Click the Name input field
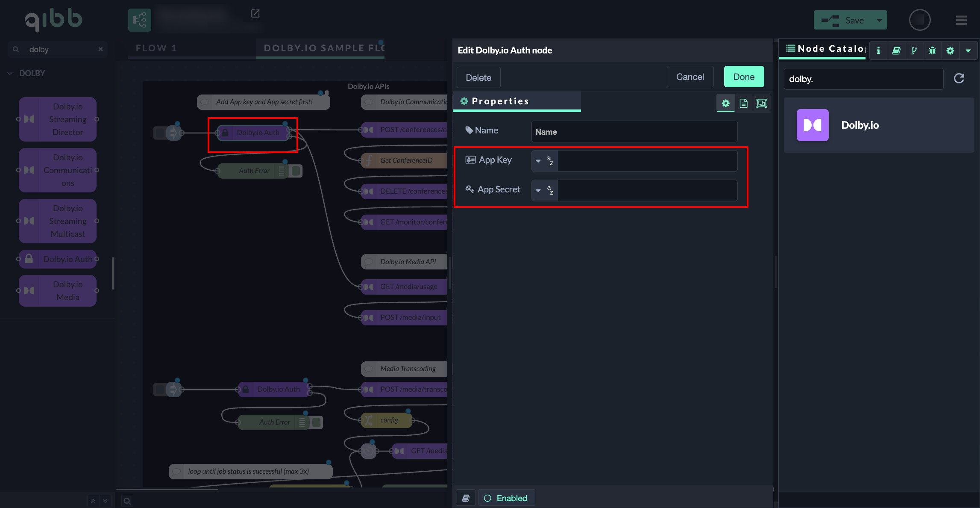This screenshot has width=980, height=508. tap(634, 132)
